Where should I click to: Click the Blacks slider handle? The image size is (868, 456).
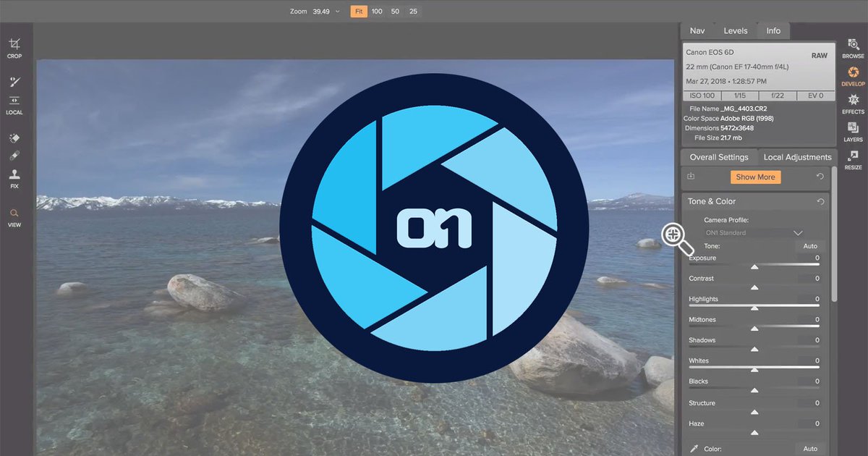[x=754, y=391]
